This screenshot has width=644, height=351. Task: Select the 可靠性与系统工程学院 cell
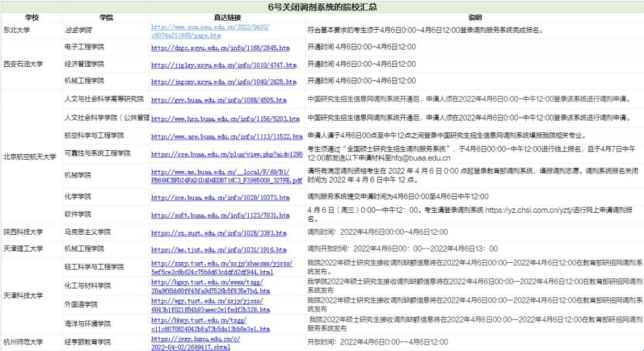pos(106,154)
